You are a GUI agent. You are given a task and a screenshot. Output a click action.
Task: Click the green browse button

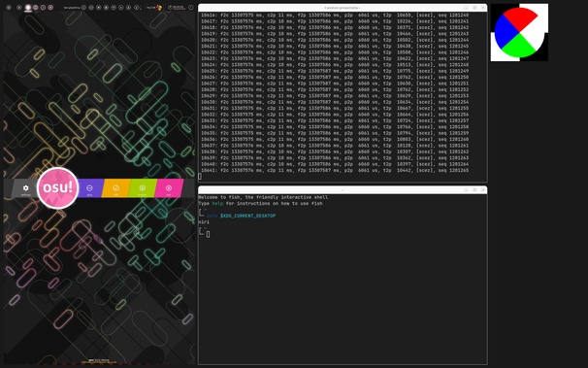point(142,188)
